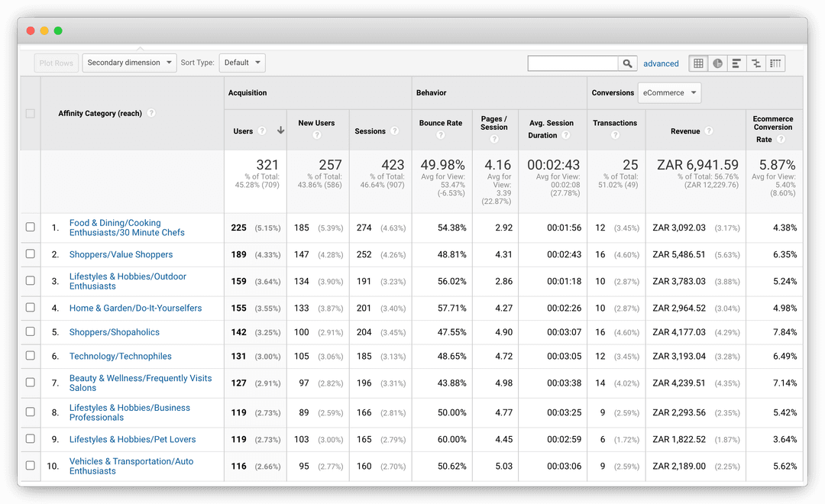Sort by Ecommerce Conversion Rate header

[x=772, y=129]
